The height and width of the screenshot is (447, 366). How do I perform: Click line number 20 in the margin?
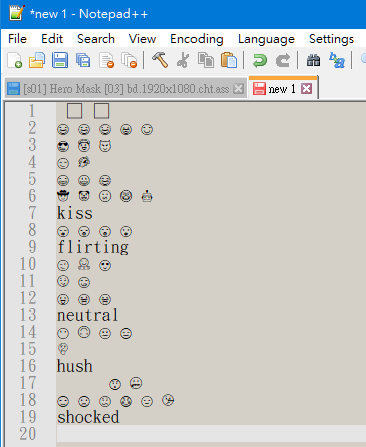click(28, 434)
